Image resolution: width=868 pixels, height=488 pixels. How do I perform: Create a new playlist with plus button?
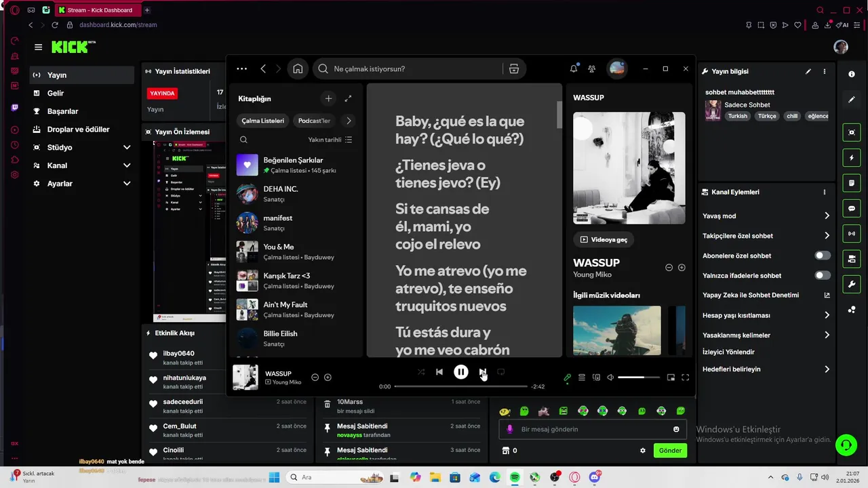[x=328, y=98]
